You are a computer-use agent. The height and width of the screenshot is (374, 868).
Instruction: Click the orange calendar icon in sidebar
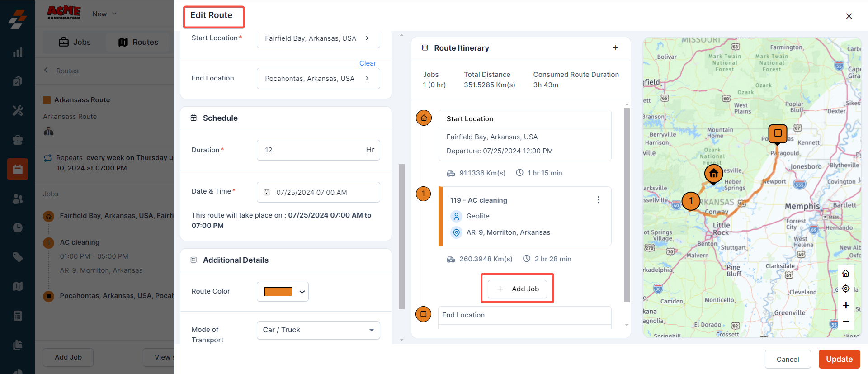point(18,170)
